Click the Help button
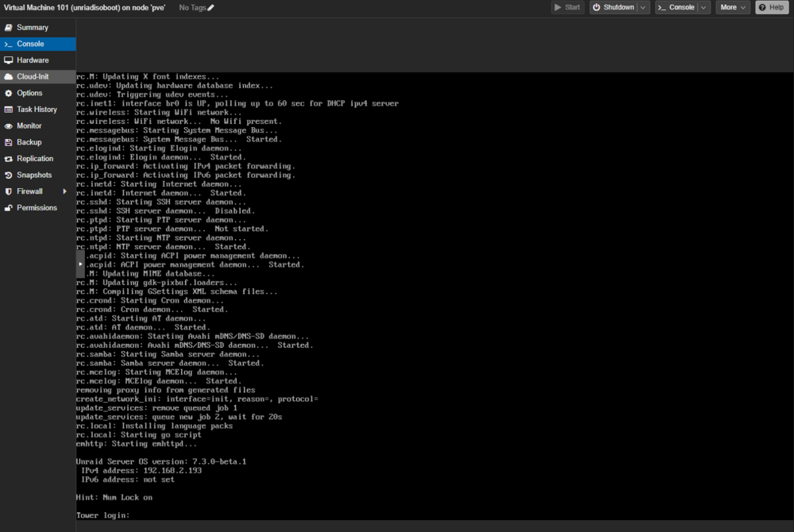Screen dimensions: 794x532 [x=772, y=7]
